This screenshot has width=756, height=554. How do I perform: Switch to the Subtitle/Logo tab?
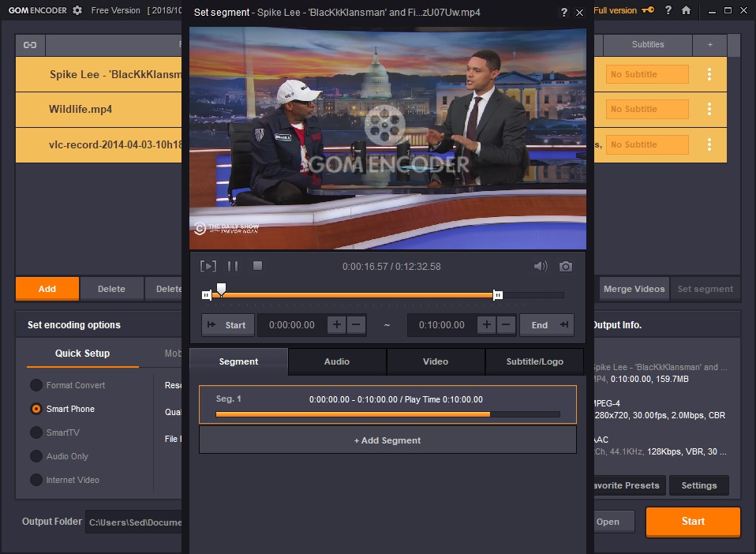[x=535, y=361]
